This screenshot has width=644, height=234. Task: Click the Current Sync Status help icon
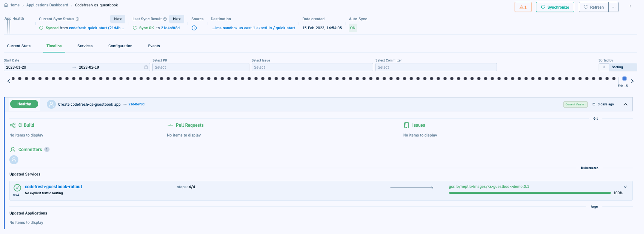78,19
